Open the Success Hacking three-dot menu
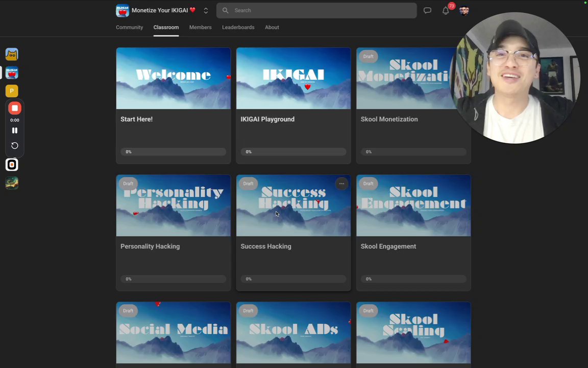 341,183
